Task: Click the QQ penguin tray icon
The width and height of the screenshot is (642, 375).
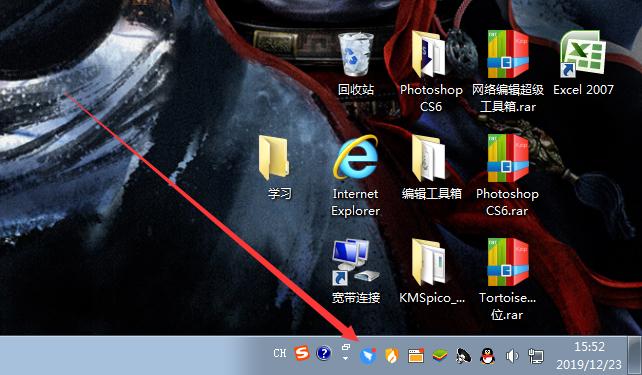Action: coord(487,356)
